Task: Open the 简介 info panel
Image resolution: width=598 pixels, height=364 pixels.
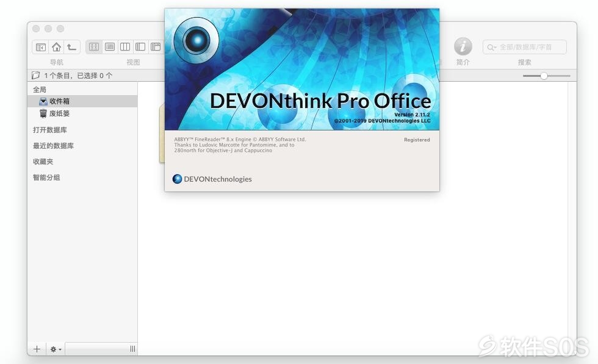Action: [x=463, y=46]
